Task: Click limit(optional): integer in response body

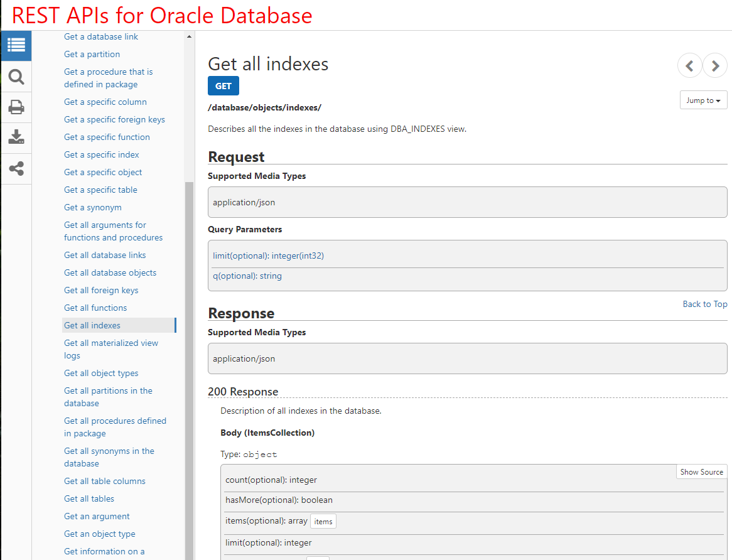Action: pyautogui.click(x=474, y=542)
